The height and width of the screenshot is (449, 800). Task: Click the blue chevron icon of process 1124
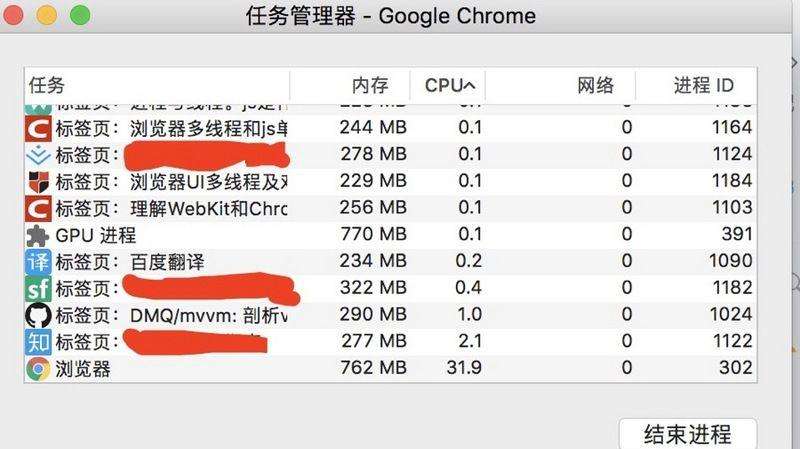click(x=38, y=155)
